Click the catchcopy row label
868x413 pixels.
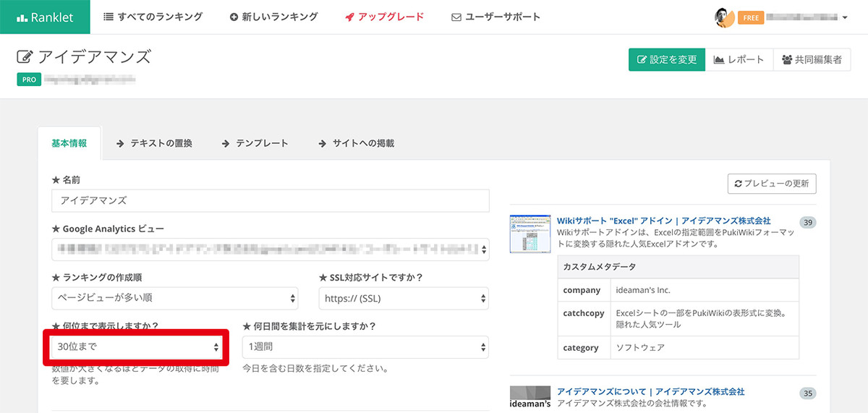point(584,313)
